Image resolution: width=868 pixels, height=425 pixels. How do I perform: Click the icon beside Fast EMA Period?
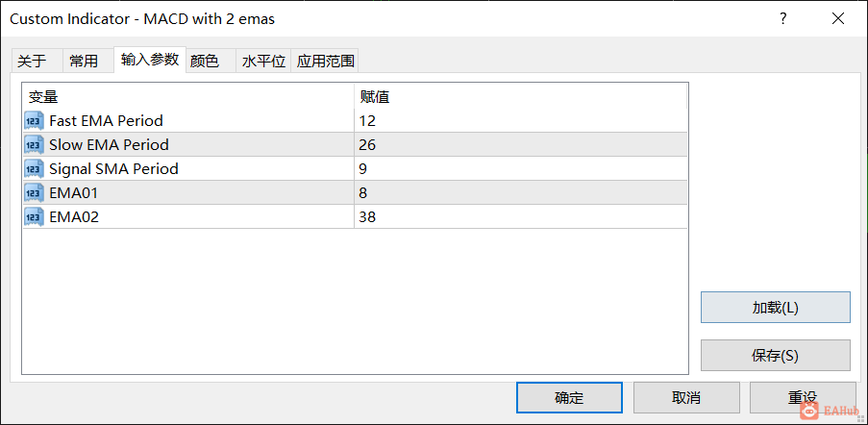pos(35,121)
